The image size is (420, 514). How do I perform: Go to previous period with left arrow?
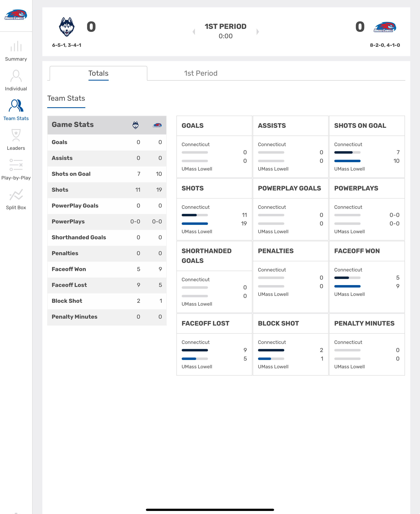pyautogui.click(x=194, y=32)
